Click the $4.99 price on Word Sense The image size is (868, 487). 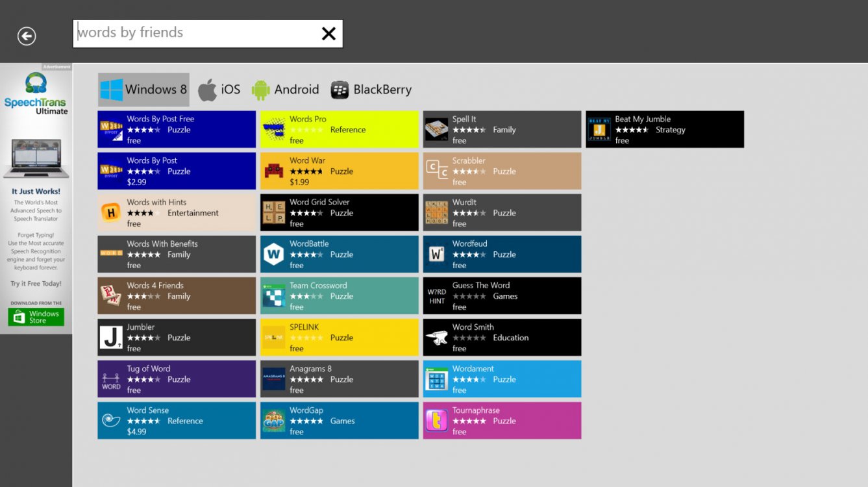click(x=136, y=431)
